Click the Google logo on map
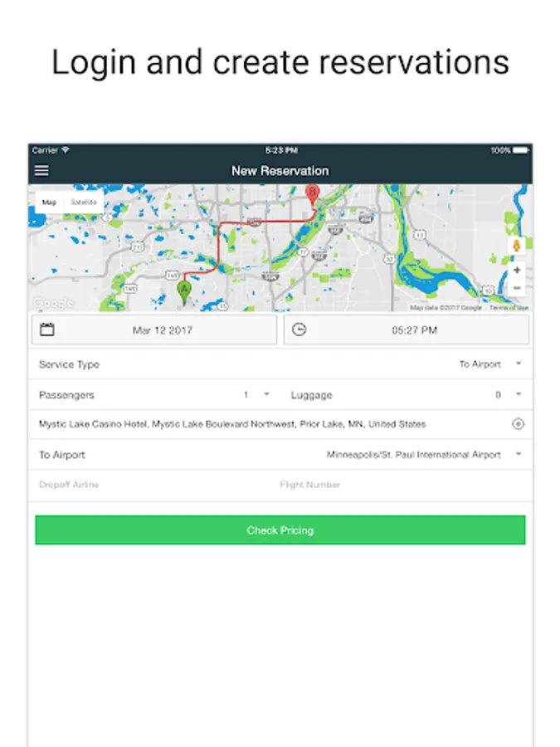 coord(53,303)
